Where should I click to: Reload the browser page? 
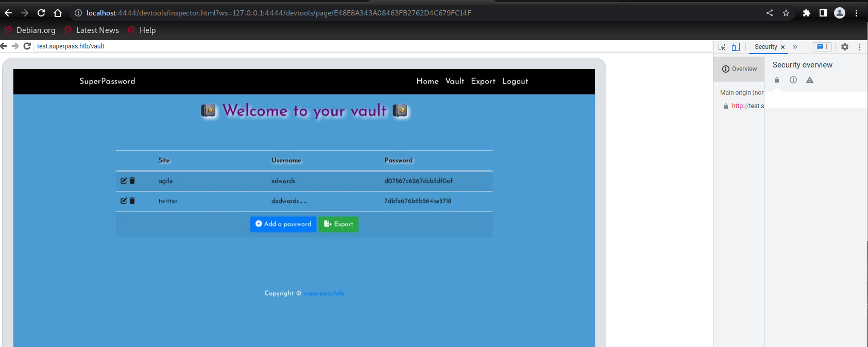(41, 13)
